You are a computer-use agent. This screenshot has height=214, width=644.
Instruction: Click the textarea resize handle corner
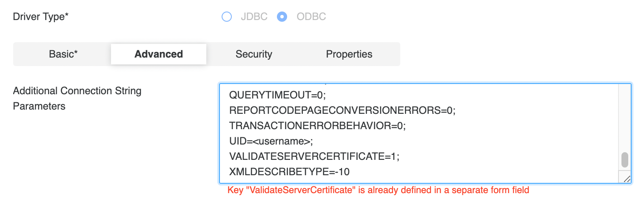point(627,179)
